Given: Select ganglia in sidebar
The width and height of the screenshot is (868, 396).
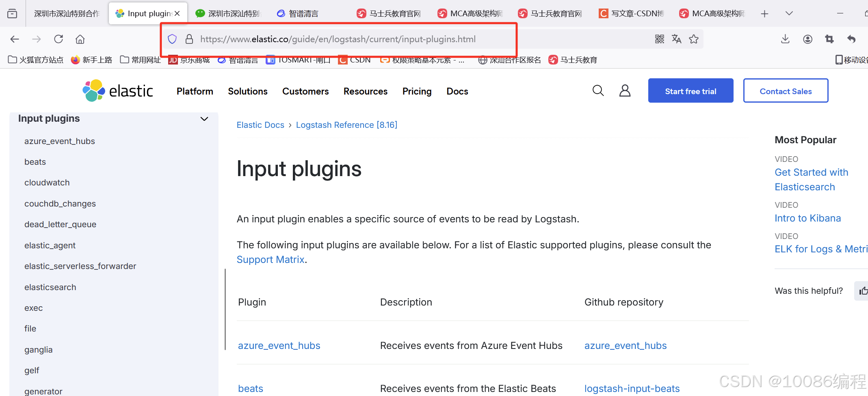Looking at the screenshot, I should click(x=39, y=350).
